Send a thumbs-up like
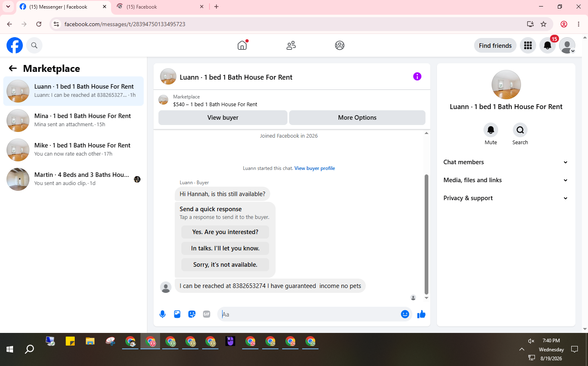 pyautogui.click(x=421, y=314)
